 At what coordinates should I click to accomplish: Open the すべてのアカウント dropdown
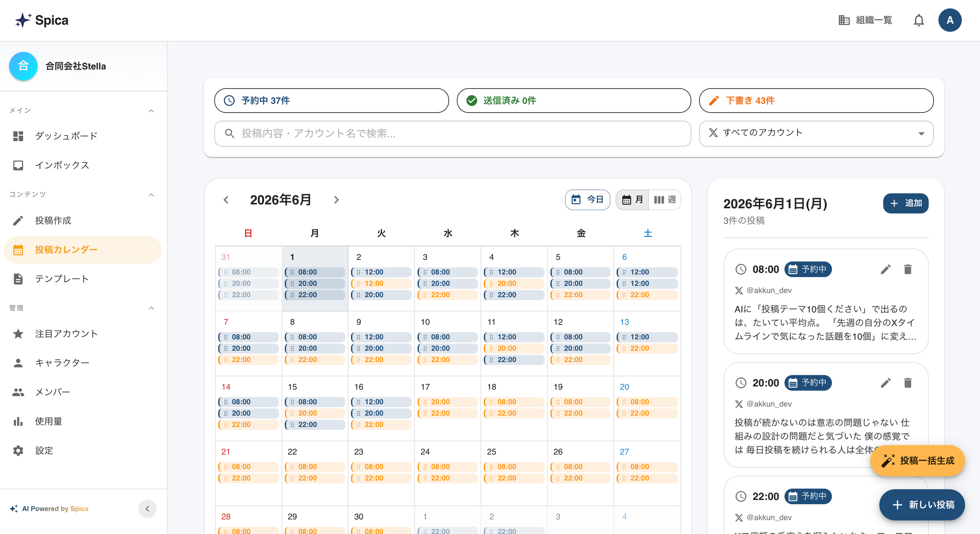[x=816, y=133]
